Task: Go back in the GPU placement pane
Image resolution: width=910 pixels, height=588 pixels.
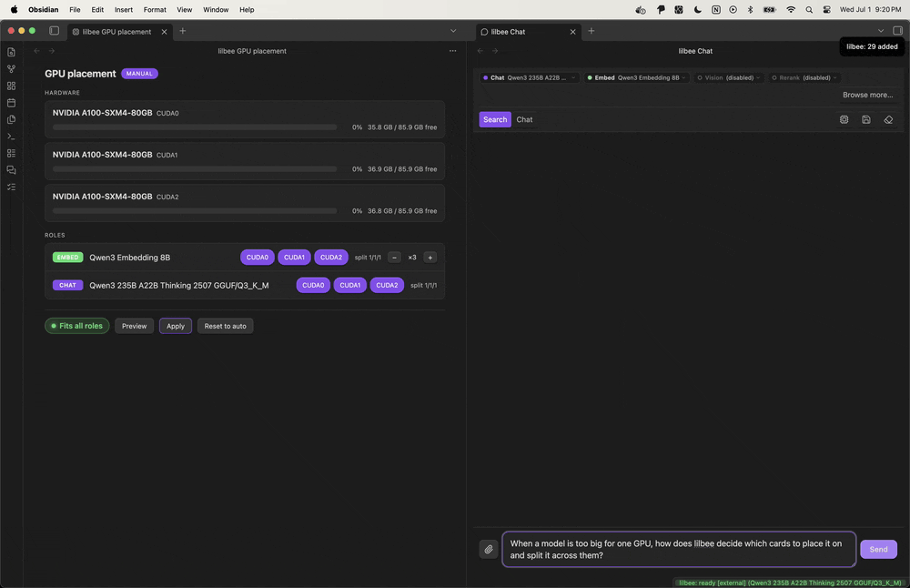Action: pyautogui.click(x=36, y=51)
